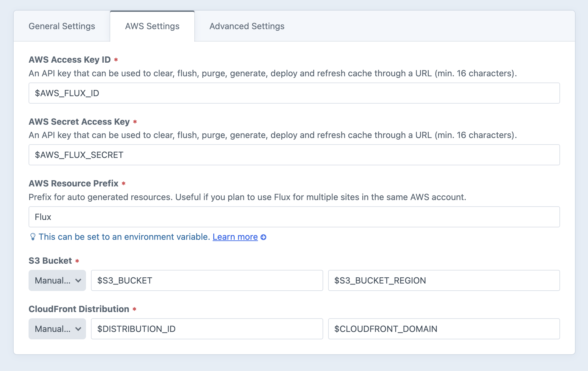Click the AWS Access Key ID input field
Viewport: 588px width, 371px height.
[x=294, y=93]
